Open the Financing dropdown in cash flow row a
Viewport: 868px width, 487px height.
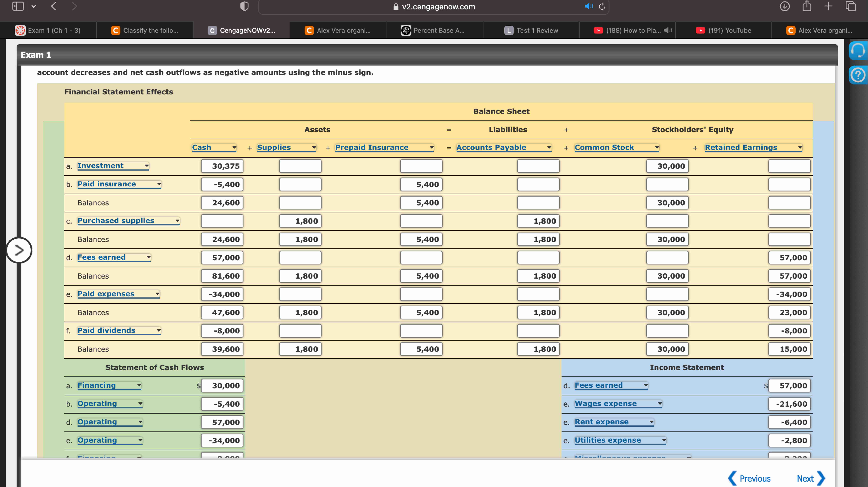point(109,385)
